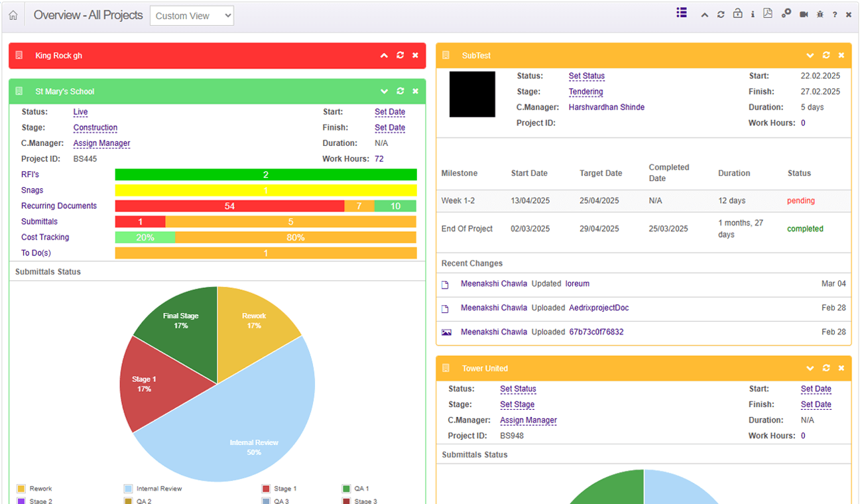Click the red Recurring Documents bar showing 54
The height and width of the screenshot is (504, 862).
pos(229,206)
